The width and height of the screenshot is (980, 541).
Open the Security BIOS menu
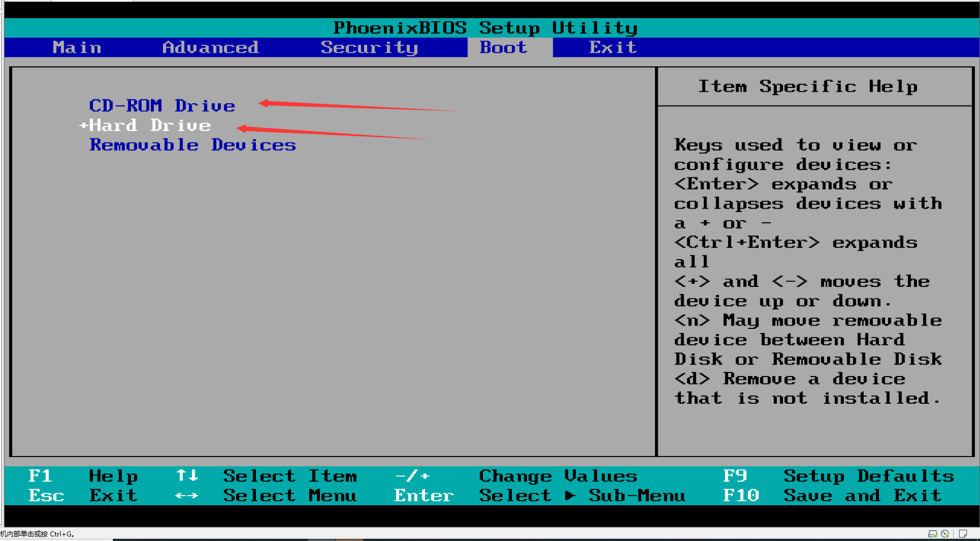click(x=369, y=48)
